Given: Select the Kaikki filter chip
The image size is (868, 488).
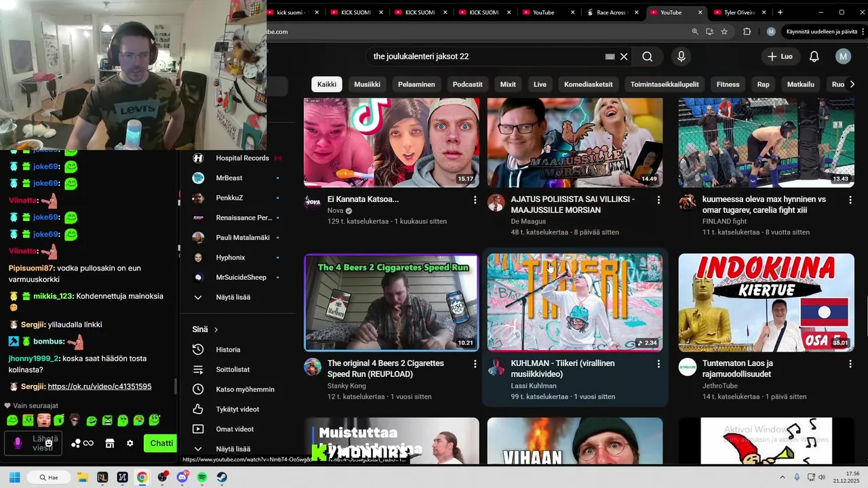Looking at the screenshot, I should point(327,84).
